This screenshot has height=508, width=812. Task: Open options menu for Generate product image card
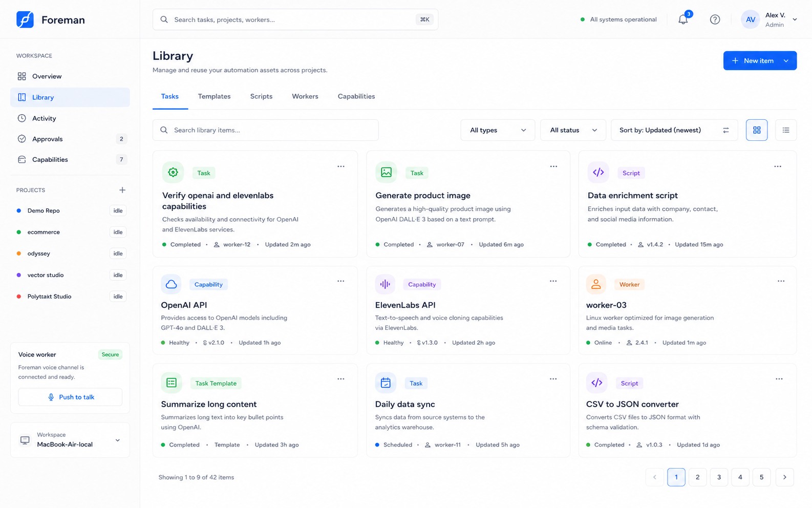pos(553,166)
